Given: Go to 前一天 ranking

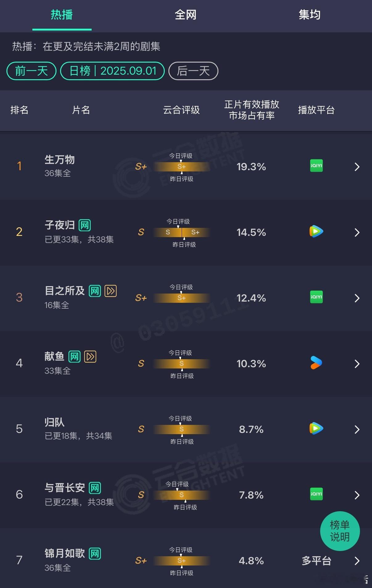Looking at the screenshot, I should [x=31, y=71].
